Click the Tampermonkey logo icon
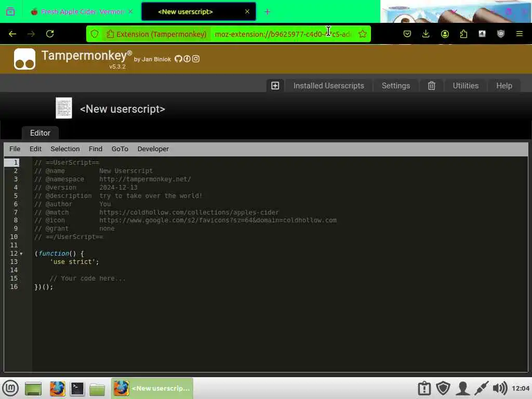The width and height of the screenshot is (532, 399). click(x=24, y=59)
